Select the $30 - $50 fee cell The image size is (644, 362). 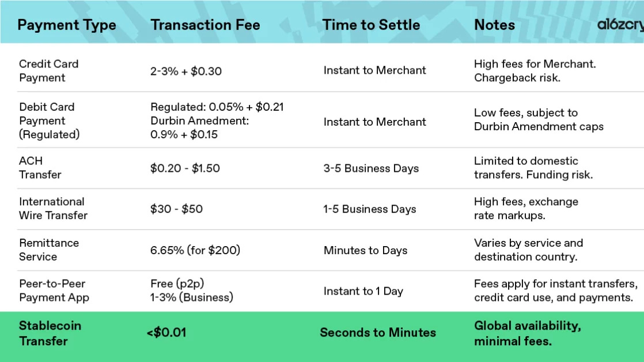(x=176, y=209)
